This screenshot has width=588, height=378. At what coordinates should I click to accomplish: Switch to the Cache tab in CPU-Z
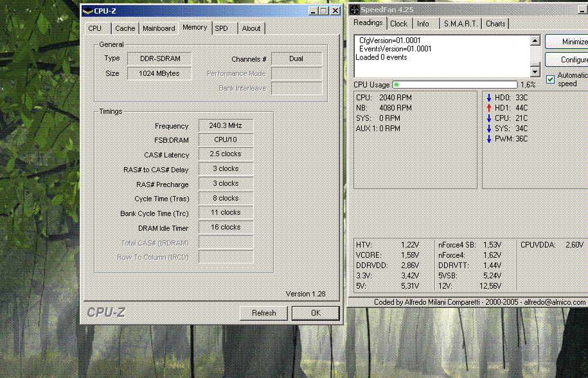pyautogui.click(x=125, y=28)
